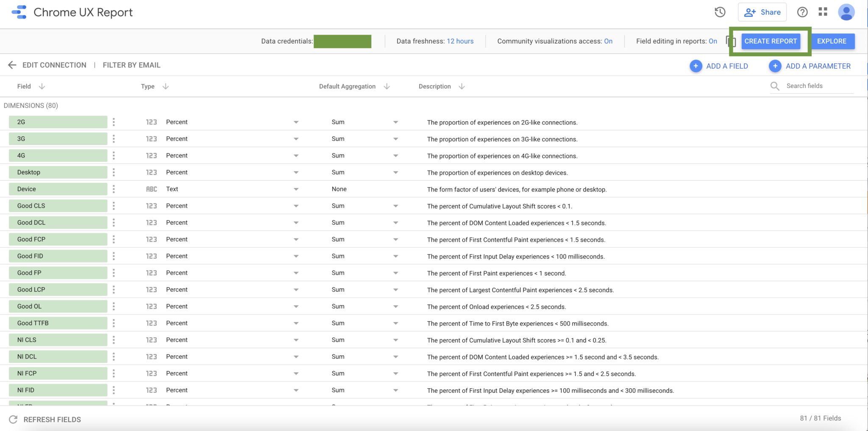Click ADD A FIELD
The height and width of the screenshot is (431, 868).
click(x=719, y=66)
